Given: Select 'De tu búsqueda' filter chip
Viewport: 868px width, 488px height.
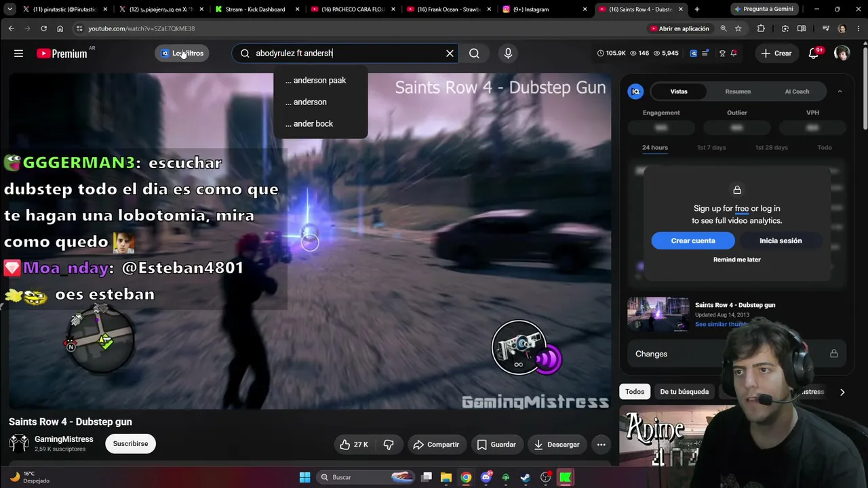Looking at the screenshot, I should [x=684, y=392].
